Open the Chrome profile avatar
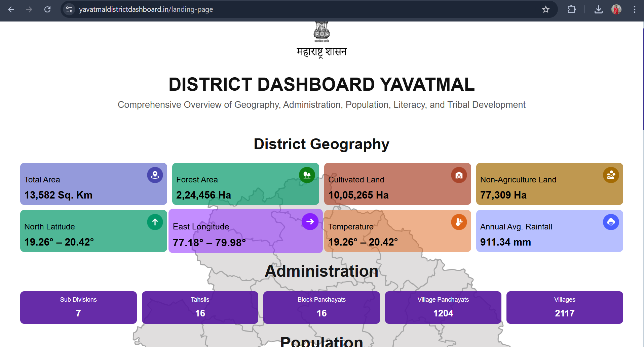 coord(616,9)
